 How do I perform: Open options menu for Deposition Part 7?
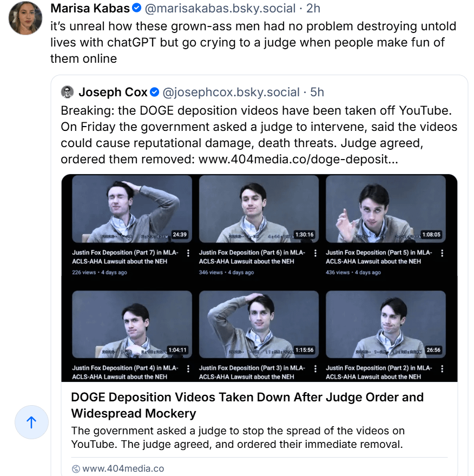[x=188, y=253]
